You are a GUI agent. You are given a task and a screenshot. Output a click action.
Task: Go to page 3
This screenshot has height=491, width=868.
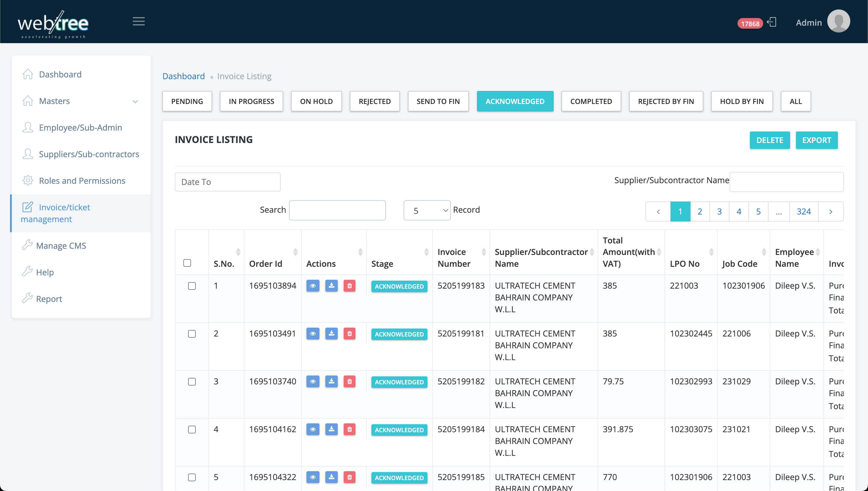tap(719, 212)
